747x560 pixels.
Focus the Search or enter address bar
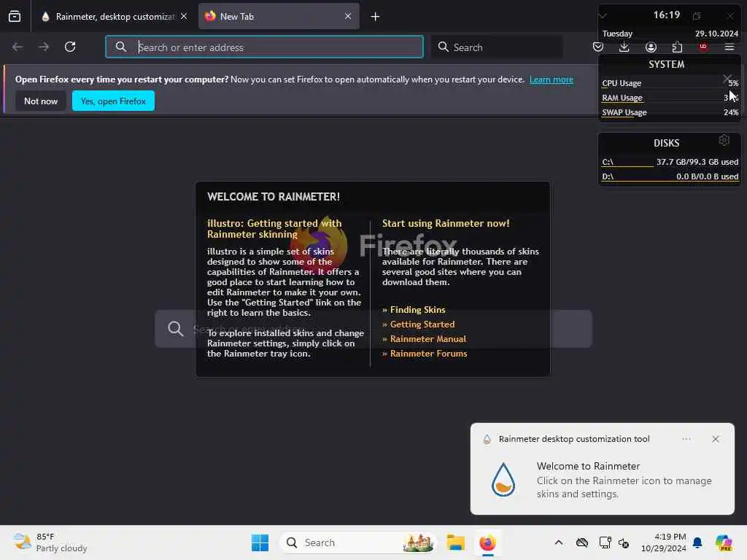(x=264, y=47)
